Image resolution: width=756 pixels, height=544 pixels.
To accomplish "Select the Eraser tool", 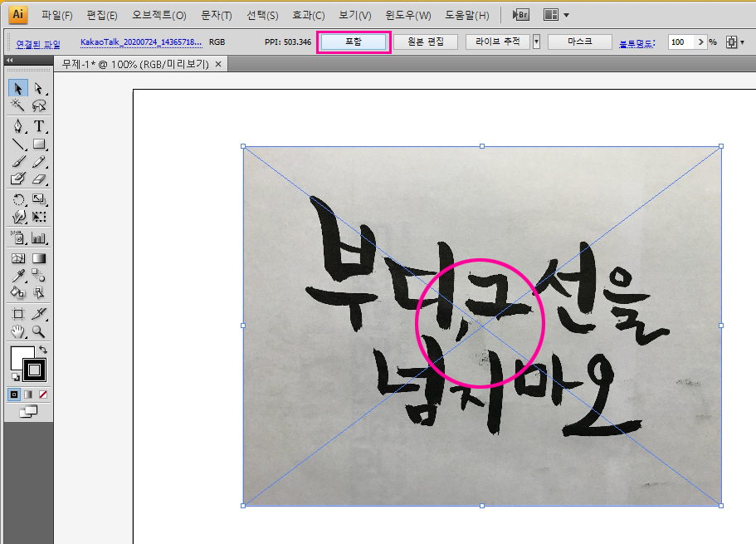I will pos(38,179).
